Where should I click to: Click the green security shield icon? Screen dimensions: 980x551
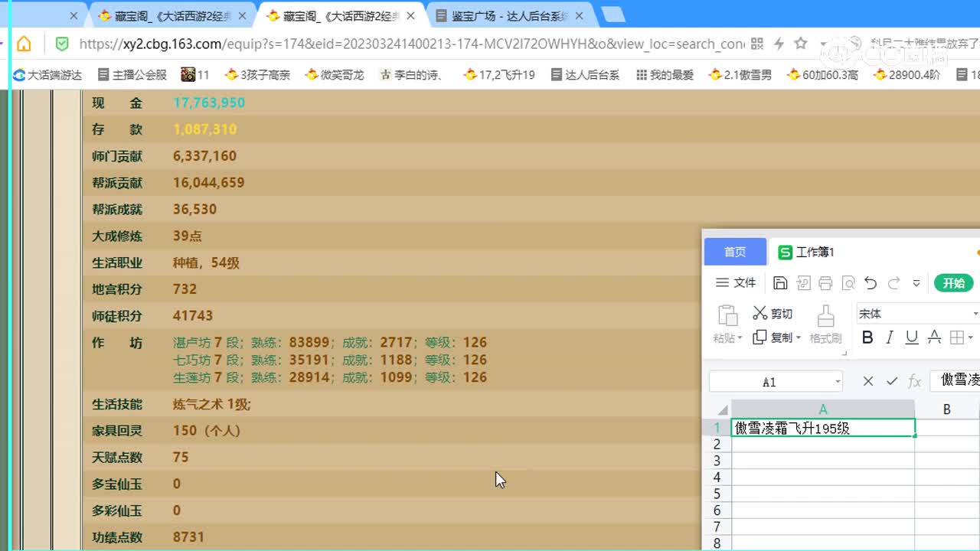(62, 44)
